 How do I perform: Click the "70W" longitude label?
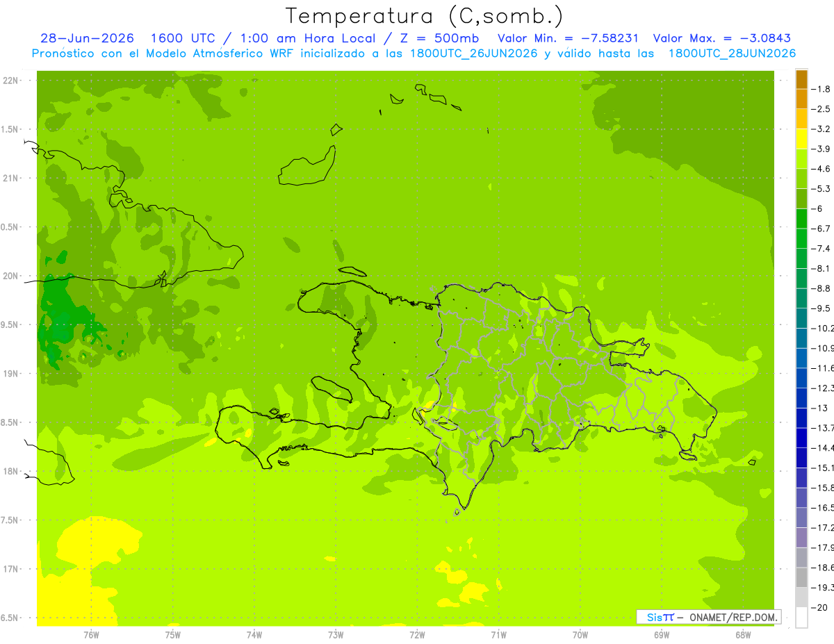pos(580,634)
